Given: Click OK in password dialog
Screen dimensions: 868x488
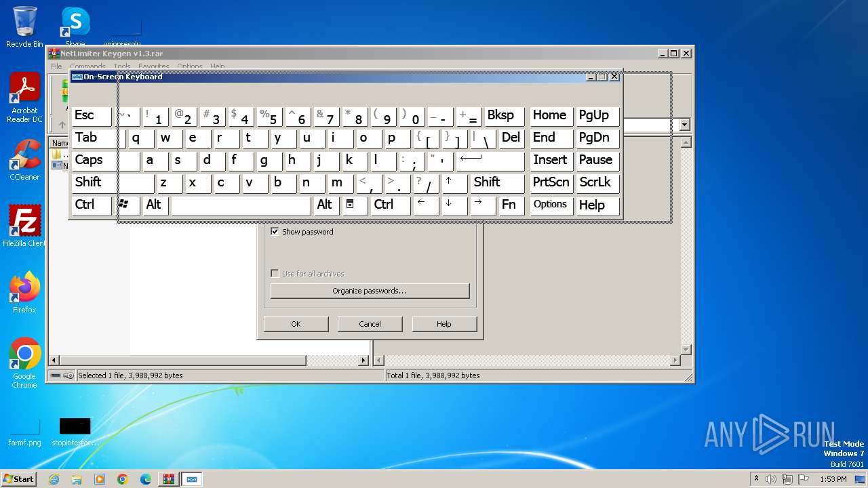Looking at the screenshot, I should 296,324.
